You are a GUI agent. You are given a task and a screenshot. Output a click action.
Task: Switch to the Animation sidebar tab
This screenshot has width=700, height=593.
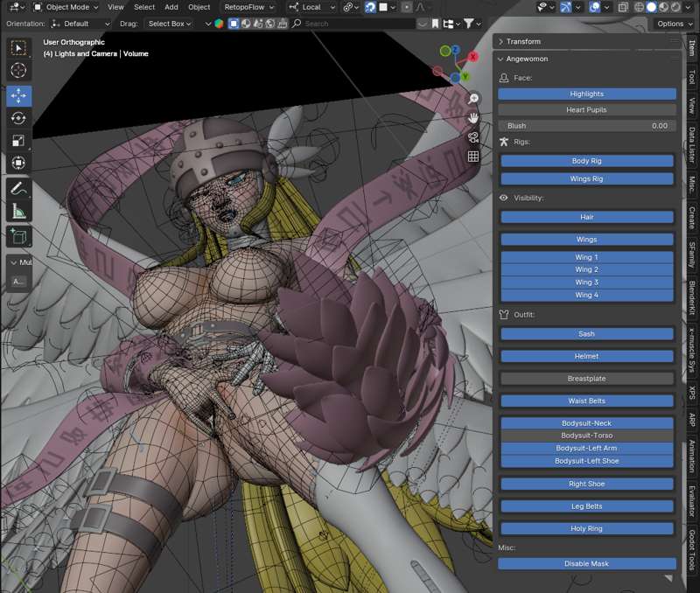click(x=692, y=456)
